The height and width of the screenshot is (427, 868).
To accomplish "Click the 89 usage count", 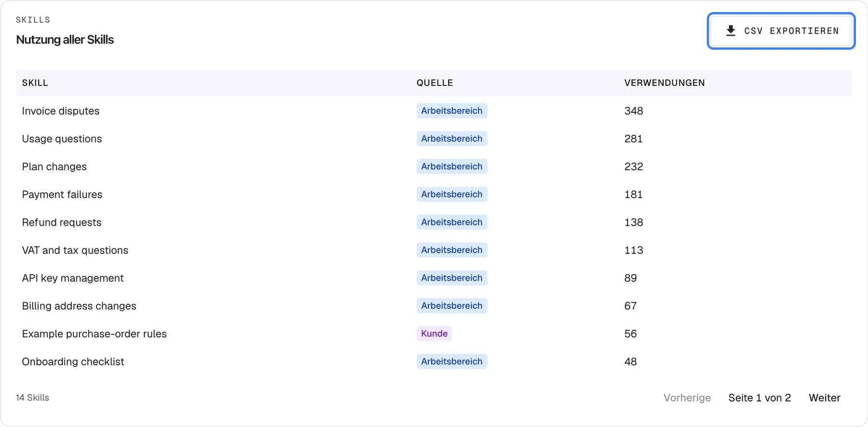I will click(631, 278).
